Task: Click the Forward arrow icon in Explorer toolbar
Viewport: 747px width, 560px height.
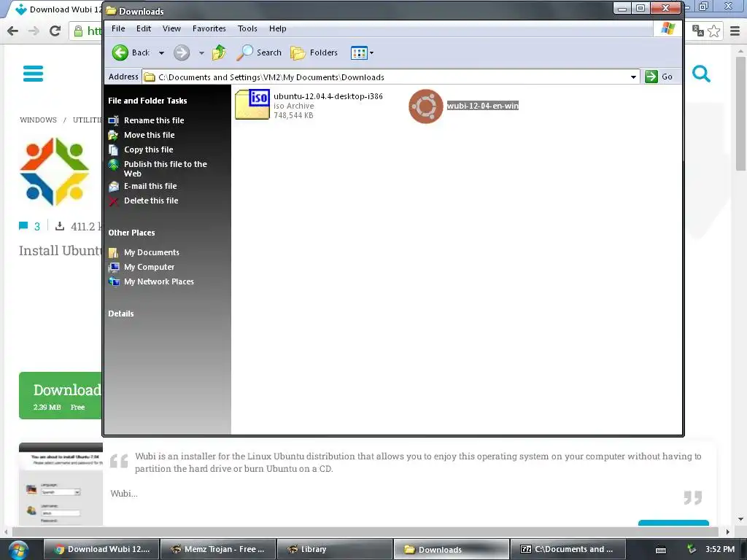Action: coord(182,52)
